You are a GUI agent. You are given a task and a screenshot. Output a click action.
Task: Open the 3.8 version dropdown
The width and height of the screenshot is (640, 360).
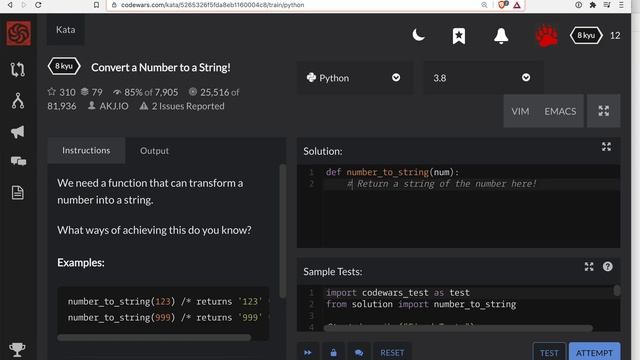click(483, 78)
